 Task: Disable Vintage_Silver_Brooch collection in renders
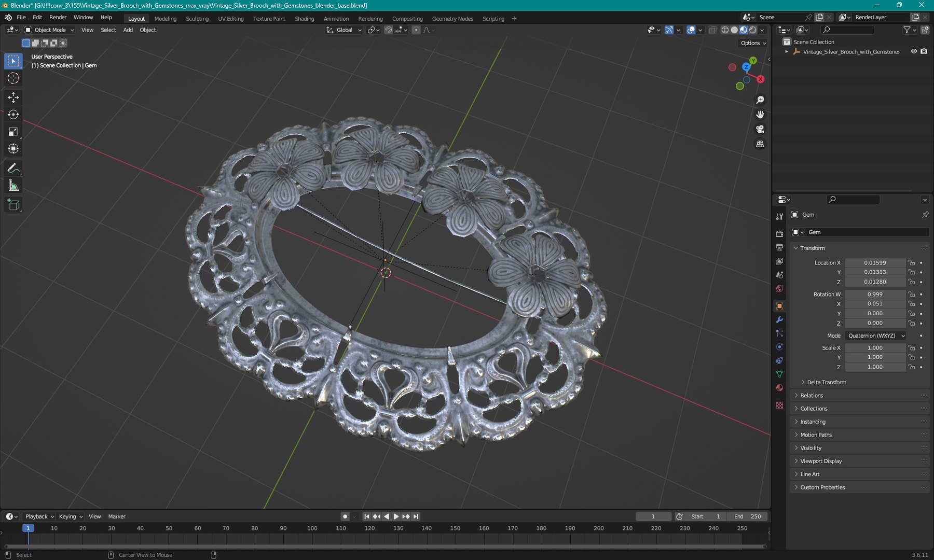click(x=924, y=51)
